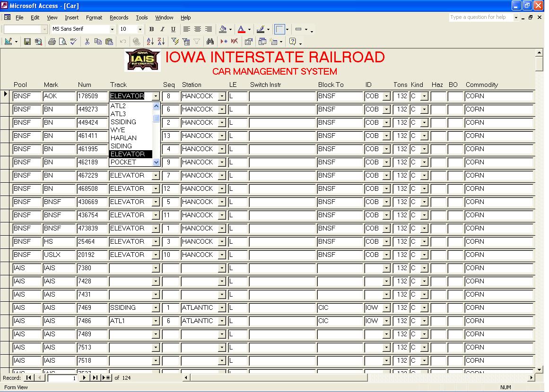Open Print Preview
Screen dimensions: 549x392
(x=63, y=42)
